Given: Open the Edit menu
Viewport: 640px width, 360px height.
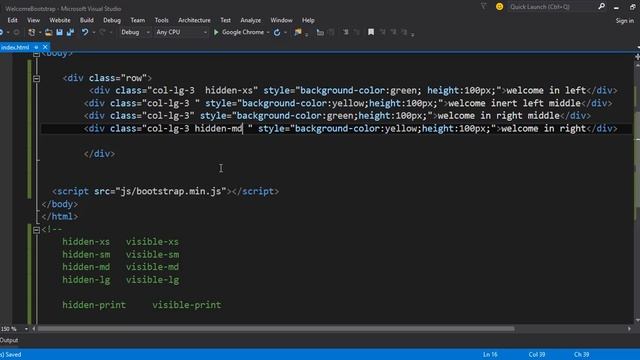Looking at the screenshot, I should point(13,20).
